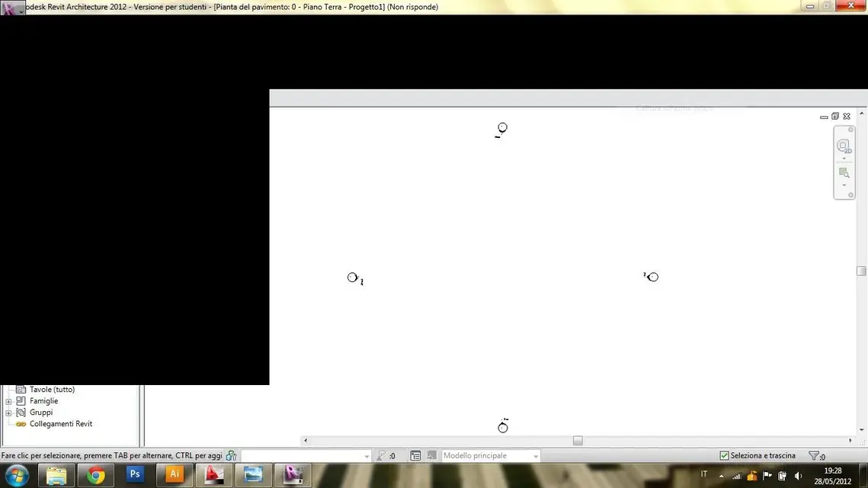Open Windows Start menu
Screen dimensions: 868x488
[x=17, y=475]
